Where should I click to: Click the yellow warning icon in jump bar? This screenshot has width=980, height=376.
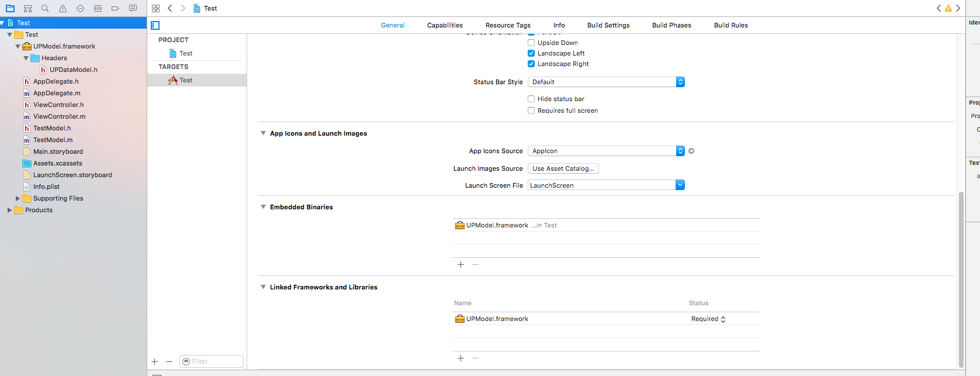pos(948,8)
